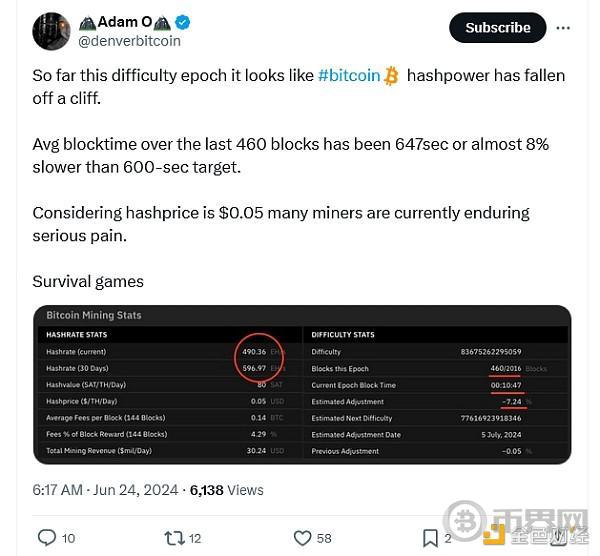Open Adam O's profile avatar picture

[x=51, y=31]
